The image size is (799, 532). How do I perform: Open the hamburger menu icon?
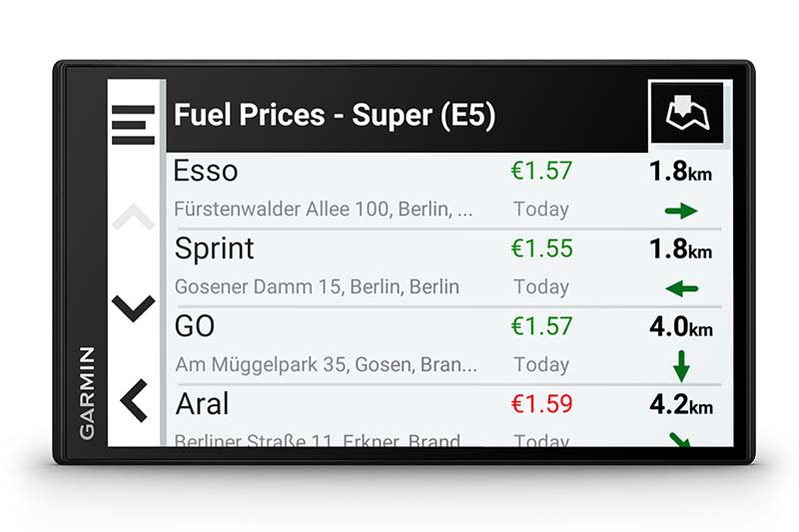pos(133,124)
